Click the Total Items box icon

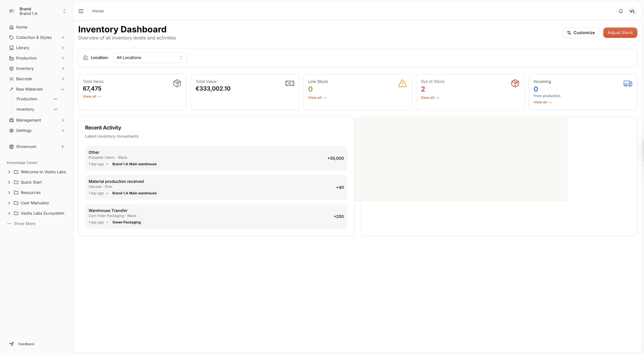[x=177, y=83]
